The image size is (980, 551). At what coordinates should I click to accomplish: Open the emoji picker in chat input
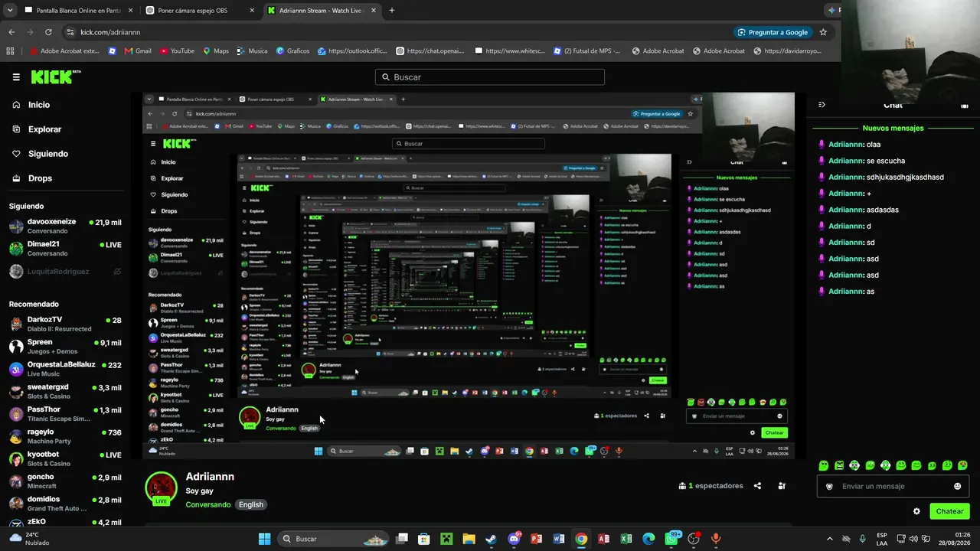coord(957,486)
